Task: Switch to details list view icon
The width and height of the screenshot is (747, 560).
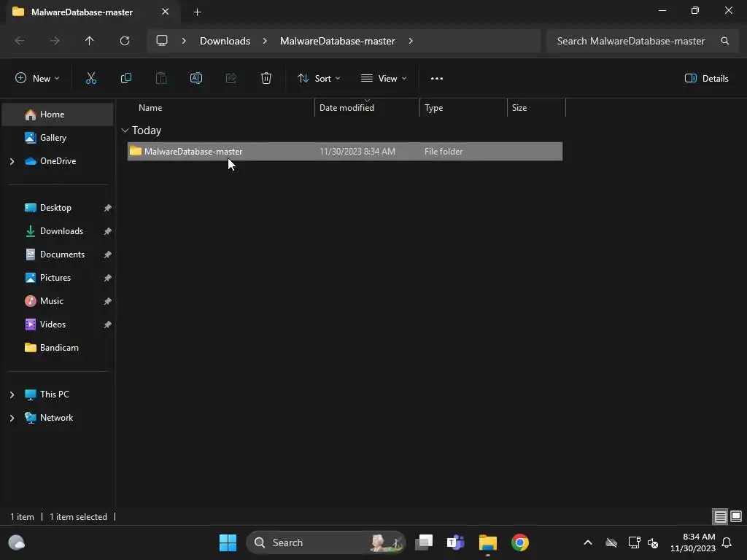Action: pyautogui.click(x=720, y=517)
